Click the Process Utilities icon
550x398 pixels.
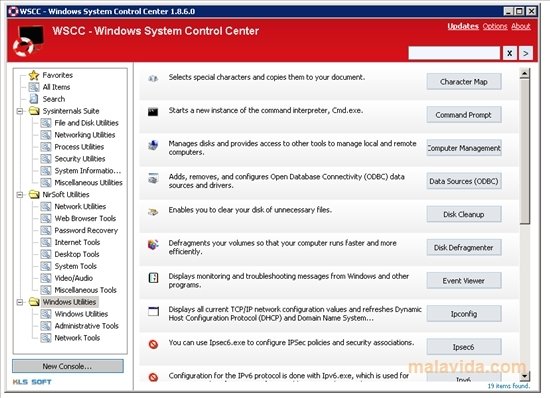click(46, 147)
